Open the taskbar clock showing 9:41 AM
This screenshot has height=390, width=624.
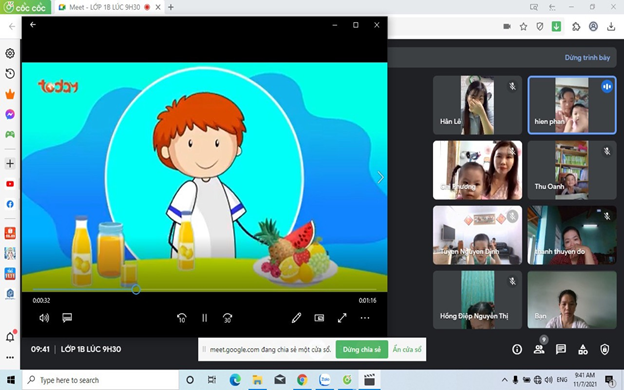[x=585, y=380]
